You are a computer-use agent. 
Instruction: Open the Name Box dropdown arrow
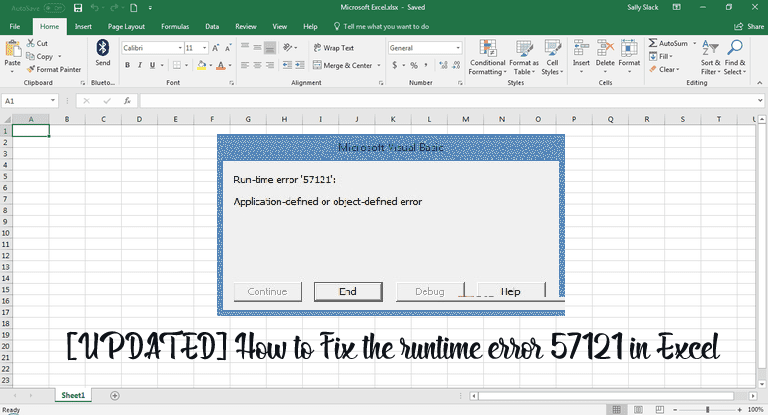[53, 100]
